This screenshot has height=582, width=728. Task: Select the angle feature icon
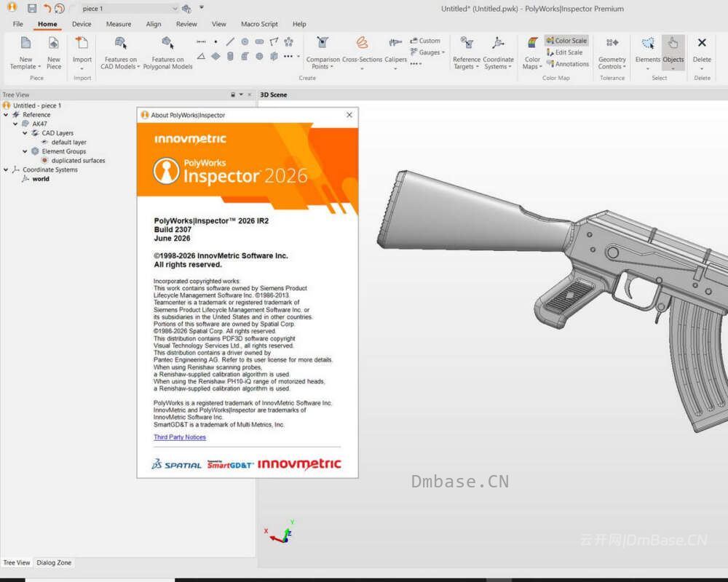201,56
